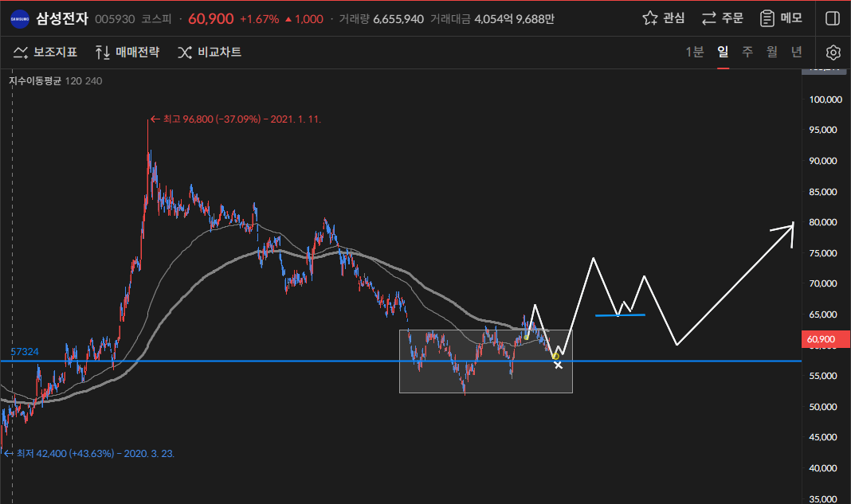Open the memo clipboard icon
Screen dimensions: 851x504
coord(767,18)
